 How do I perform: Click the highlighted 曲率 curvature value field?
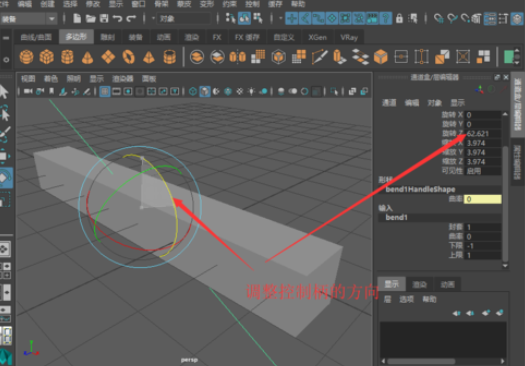(x=482, y=199)
